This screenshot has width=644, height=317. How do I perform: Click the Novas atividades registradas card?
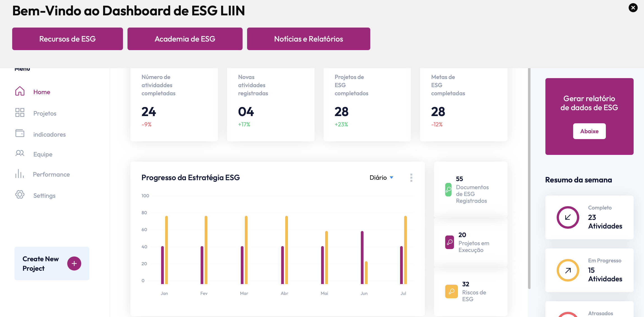point(271,105)
